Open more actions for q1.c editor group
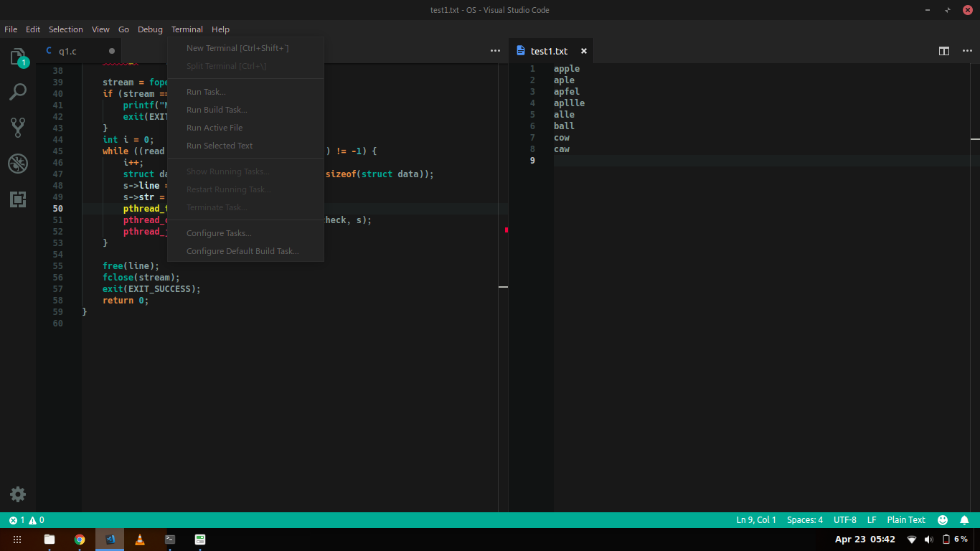This screenshot has height=551, width=980. point(495,51)
